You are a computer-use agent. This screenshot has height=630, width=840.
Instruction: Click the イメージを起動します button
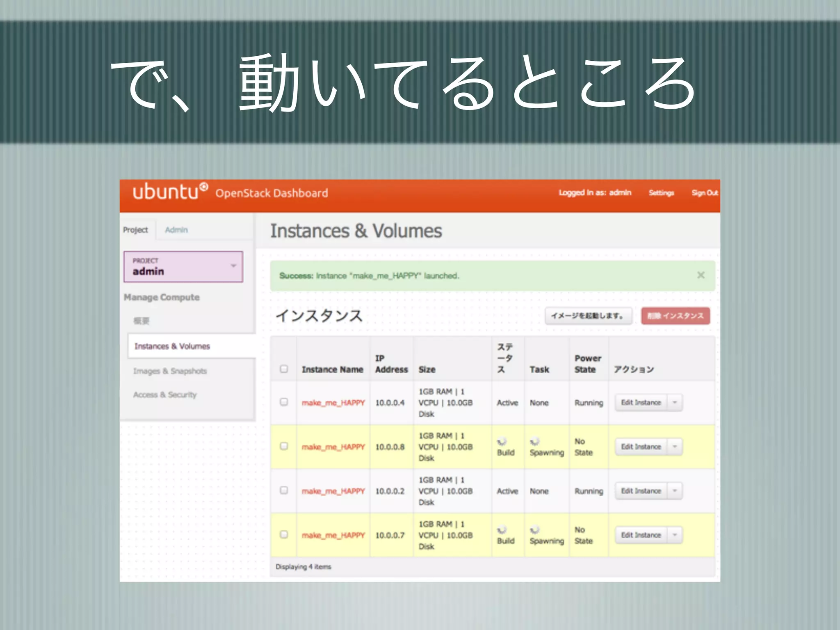tap(588, 316)
